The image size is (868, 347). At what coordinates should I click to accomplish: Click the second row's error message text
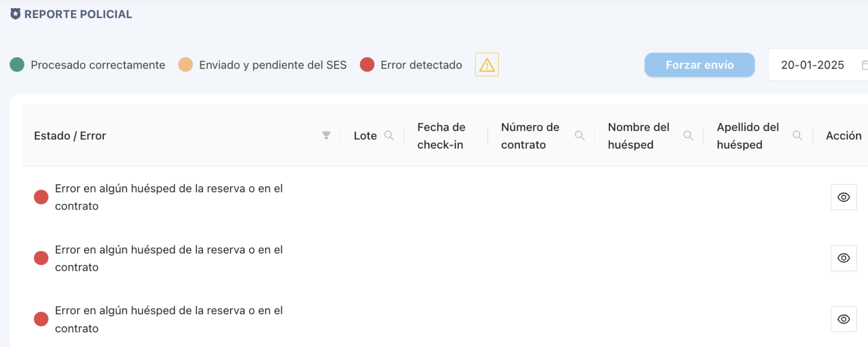click(169, 258)
